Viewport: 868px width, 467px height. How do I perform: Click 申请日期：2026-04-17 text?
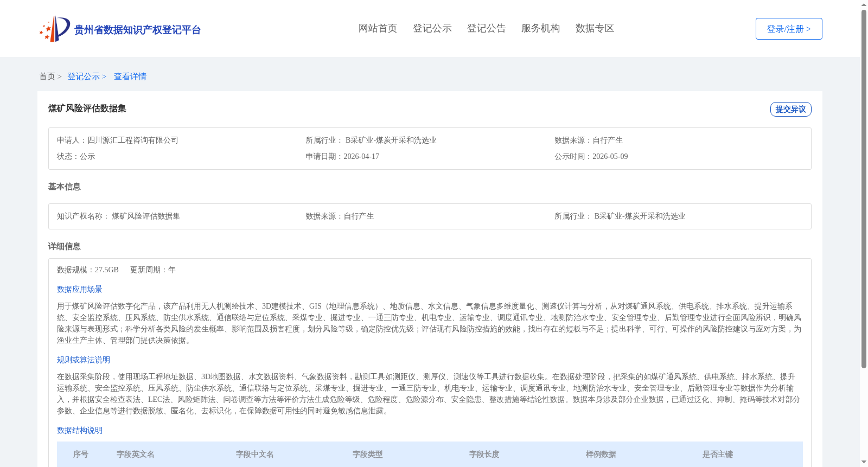tap(342, 157)
